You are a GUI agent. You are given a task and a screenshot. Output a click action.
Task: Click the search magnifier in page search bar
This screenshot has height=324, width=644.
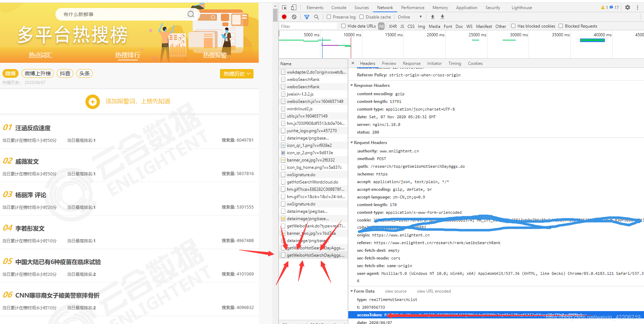191,14
